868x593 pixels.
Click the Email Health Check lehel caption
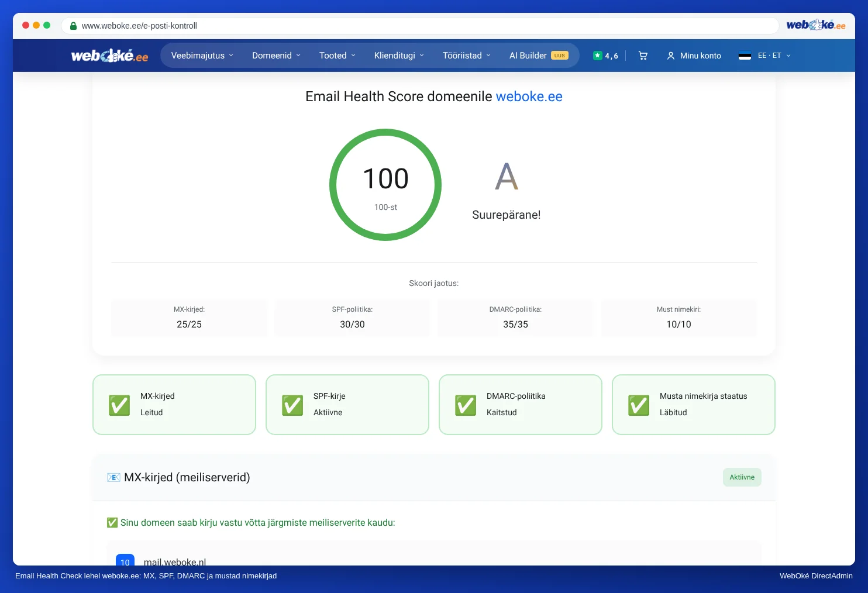(x=146, y=576)
